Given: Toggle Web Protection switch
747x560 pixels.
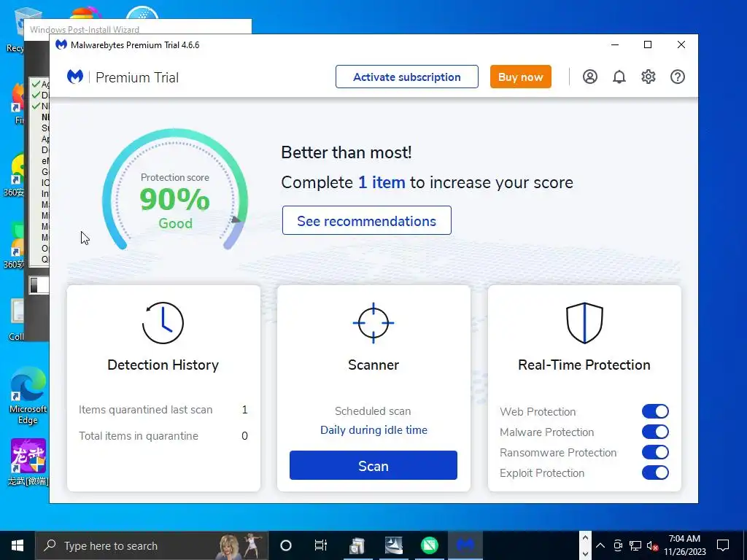Looking at the screenshot, I should [655, 411].
